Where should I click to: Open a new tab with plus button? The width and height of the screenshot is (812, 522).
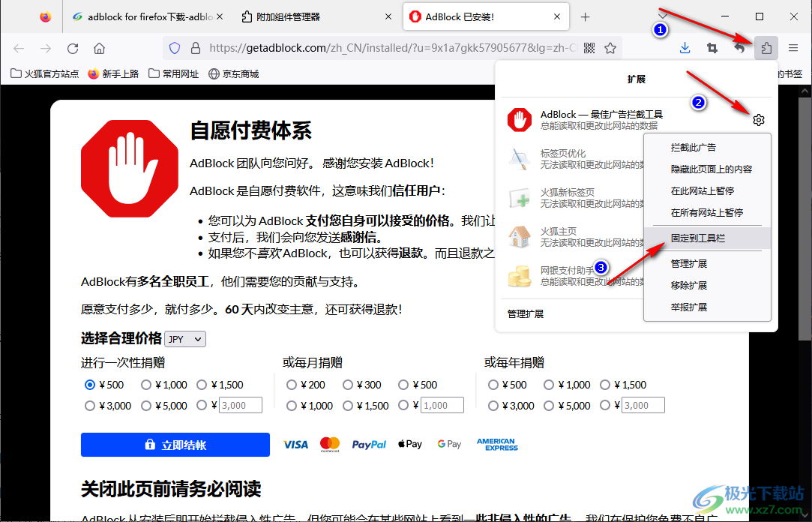(x=585, y=17)
